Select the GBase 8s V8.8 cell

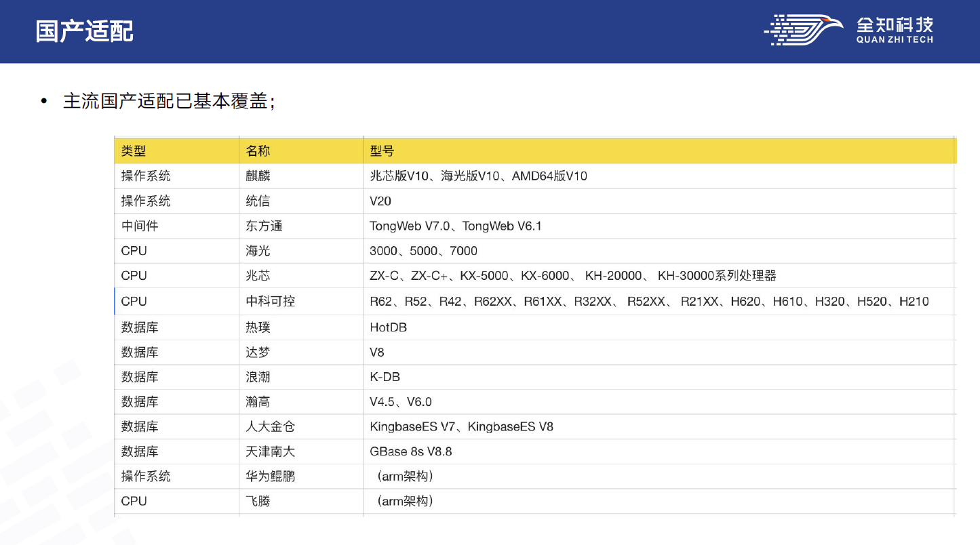pos(410,451)
